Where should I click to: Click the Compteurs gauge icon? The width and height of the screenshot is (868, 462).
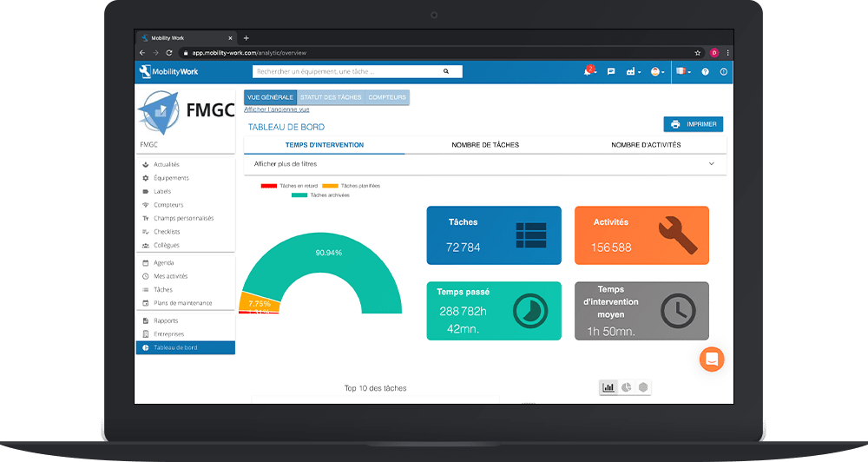coord(146,205)
